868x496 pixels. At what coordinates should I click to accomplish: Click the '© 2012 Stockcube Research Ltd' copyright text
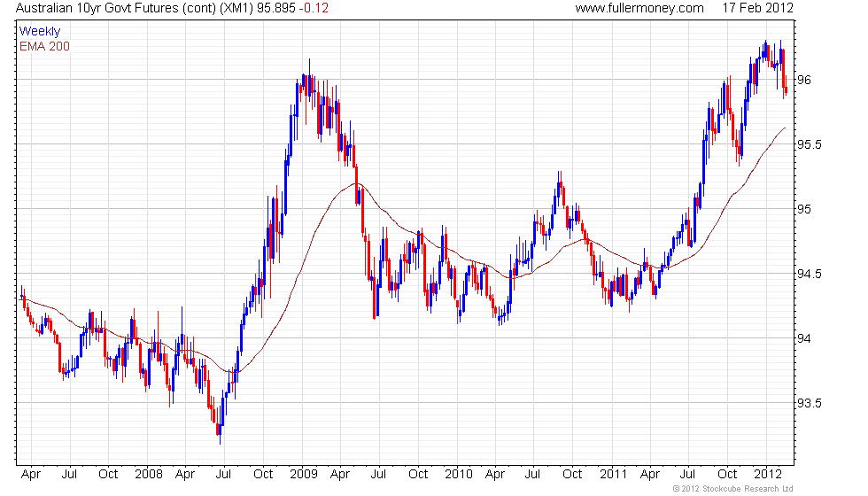point(733,489)
